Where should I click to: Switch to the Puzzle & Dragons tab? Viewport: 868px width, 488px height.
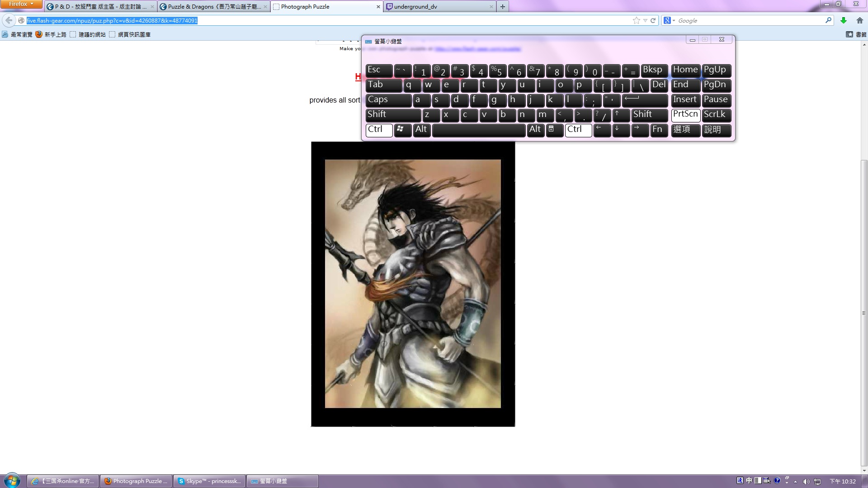click(x=214, y=7)
